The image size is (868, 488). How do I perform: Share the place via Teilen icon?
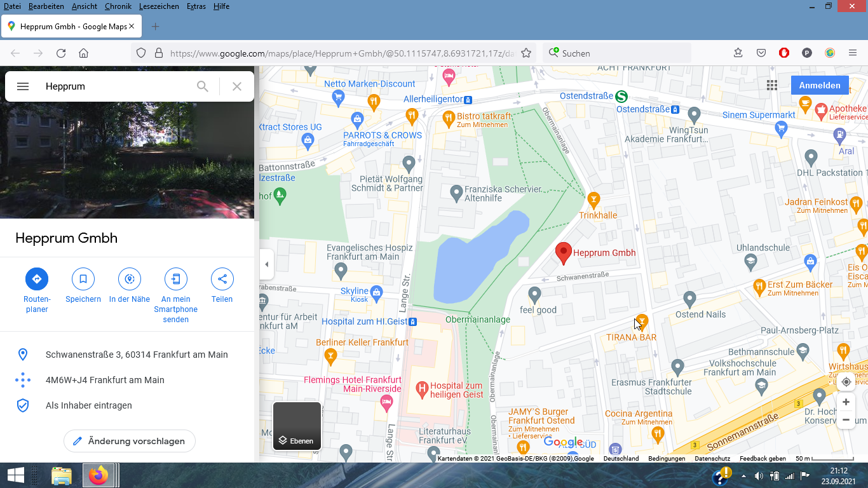222,279
